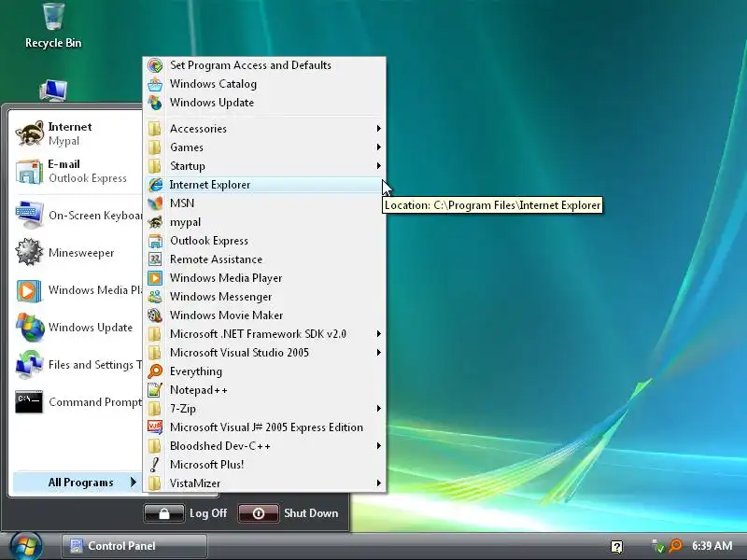
Task: Click the Windows Update label in pinned list
Action: (x=91, y=328)
